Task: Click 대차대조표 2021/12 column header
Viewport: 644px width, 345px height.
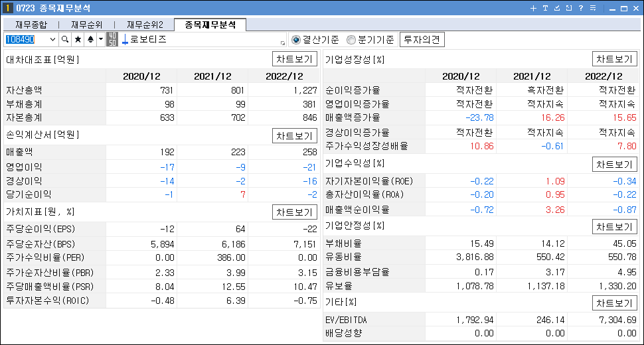Action: pos(212,76)
